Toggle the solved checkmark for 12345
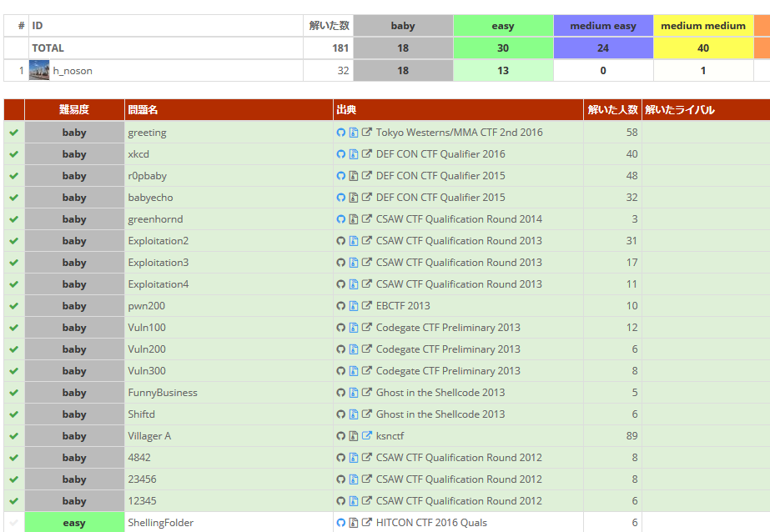The image size is (770, 532). [x=13, y=501]
